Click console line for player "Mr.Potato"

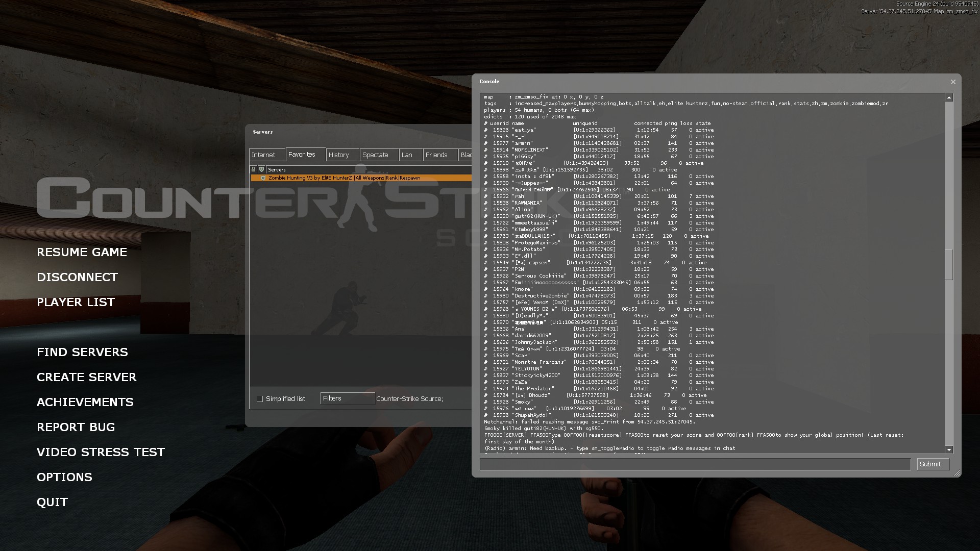599,249
